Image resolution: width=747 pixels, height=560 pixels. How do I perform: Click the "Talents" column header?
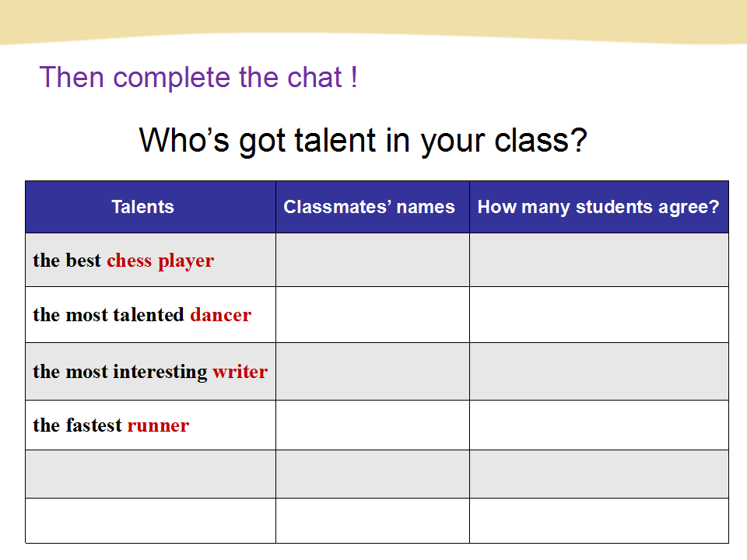[x=142, y=207]
